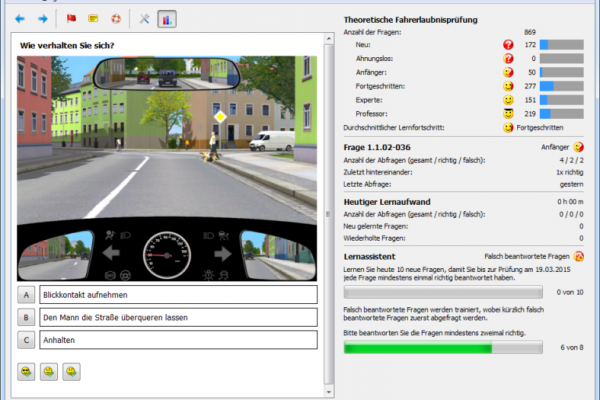Select answer checkbox A

click(x=25, y=295)
